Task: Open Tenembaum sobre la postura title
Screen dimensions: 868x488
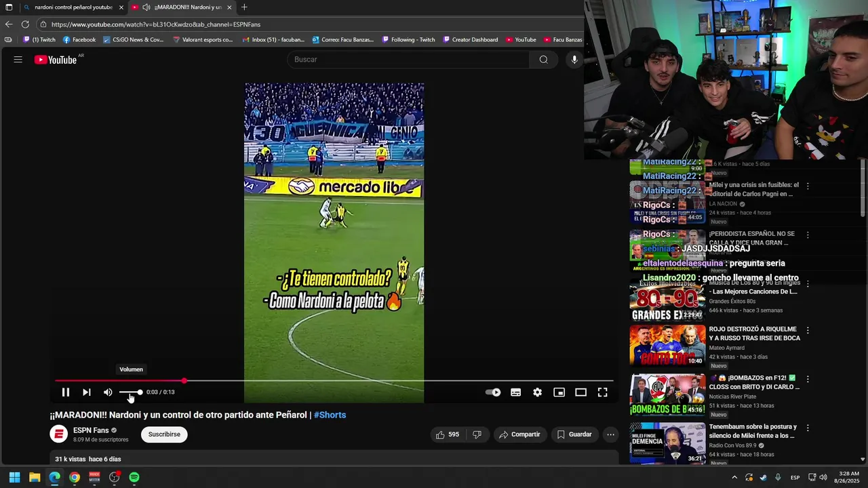Action: (x=753, y=431)
